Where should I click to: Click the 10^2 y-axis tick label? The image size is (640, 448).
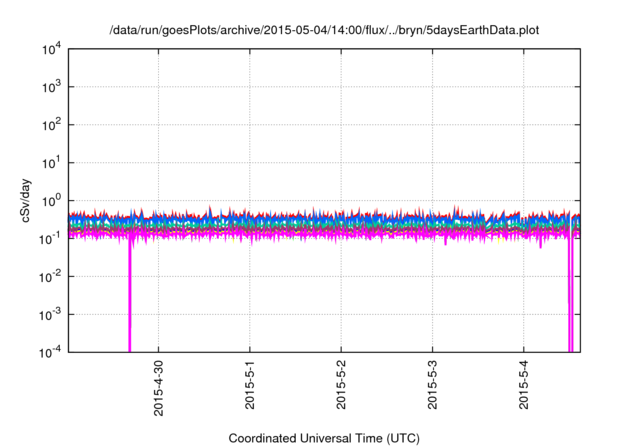[x=51, y=125]
